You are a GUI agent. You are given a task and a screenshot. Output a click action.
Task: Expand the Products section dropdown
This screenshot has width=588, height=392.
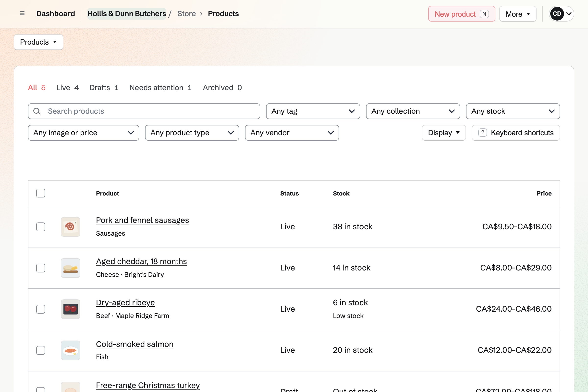[x=38, y=42]
